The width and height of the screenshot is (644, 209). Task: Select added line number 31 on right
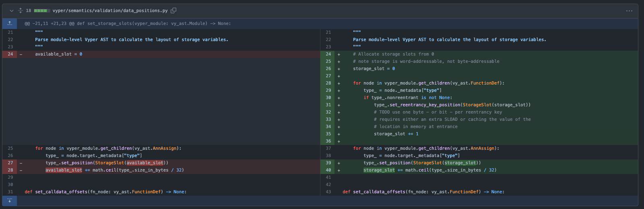(328, 105)
